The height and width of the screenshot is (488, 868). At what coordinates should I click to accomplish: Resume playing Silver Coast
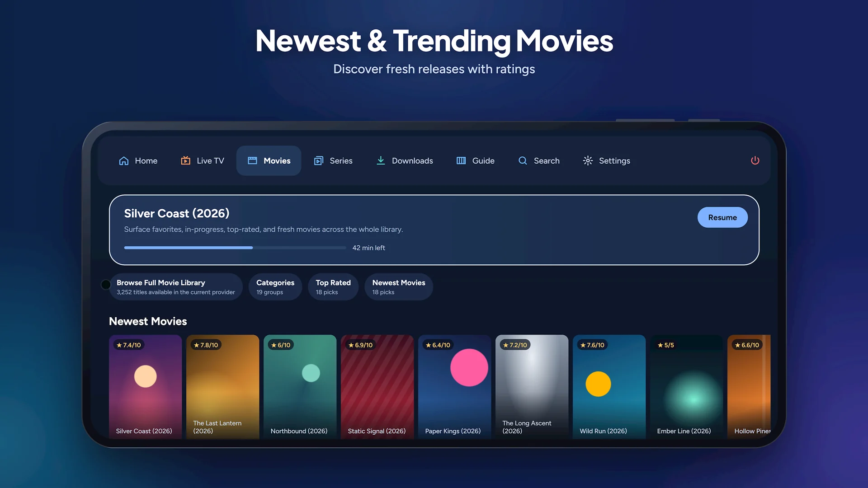tap(722, 217)
